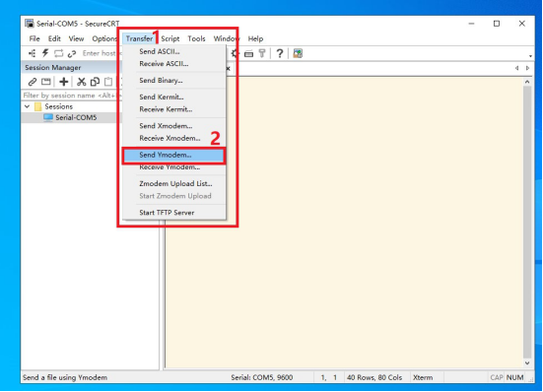Select Receive Ymodem... menu entry
Image resolution: width=543 pixels, height=392 pixels.
tap(174, 167)
